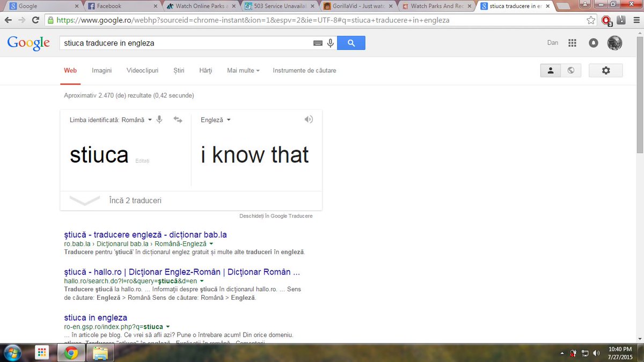Open Google apps grid icon
644x362 pixels.
(572, 43)
